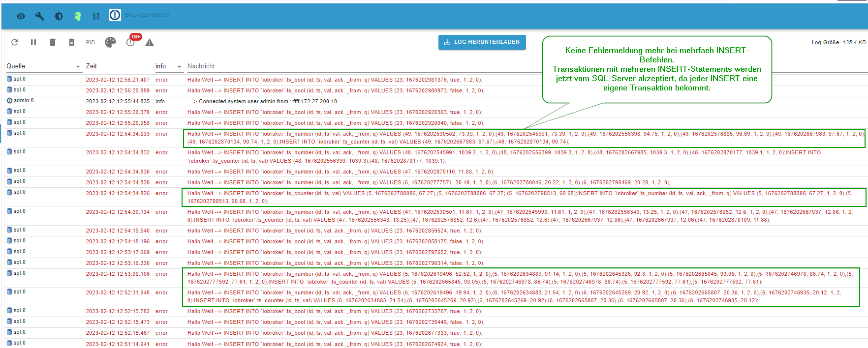Toggle the PID column display
868x348 pixels.
coord(91,42)
